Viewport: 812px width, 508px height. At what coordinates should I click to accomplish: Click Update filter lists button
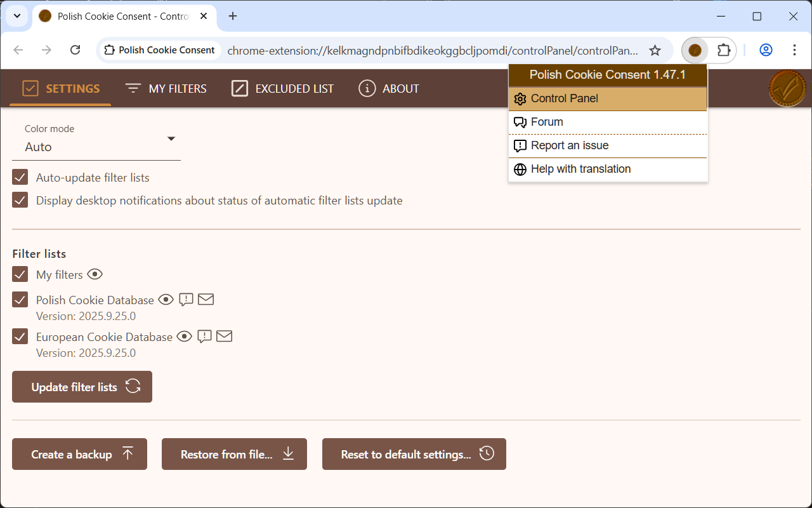82,387
